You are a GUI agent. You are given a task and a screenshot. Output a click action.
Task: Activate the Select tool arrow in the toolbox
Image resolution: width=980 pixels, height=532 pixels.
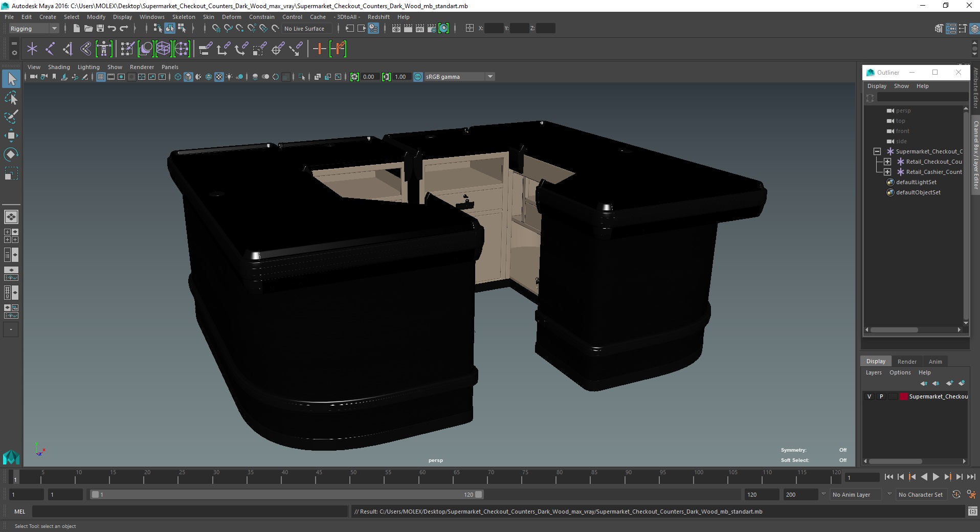[11, 79]
